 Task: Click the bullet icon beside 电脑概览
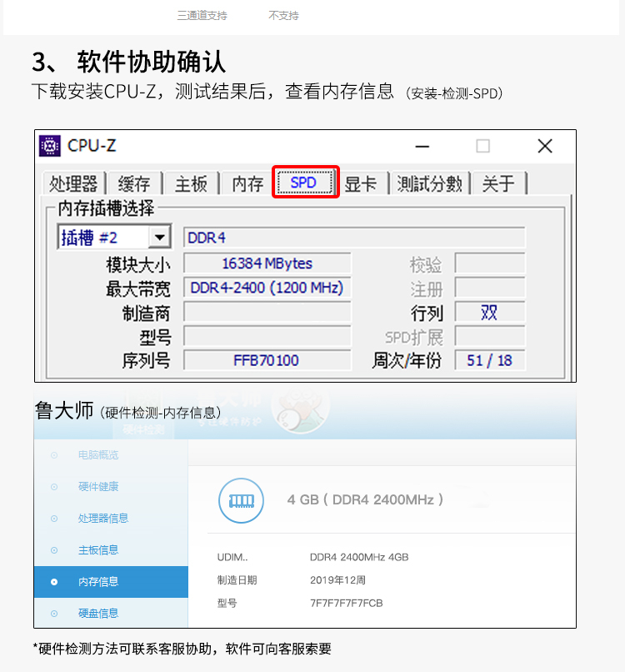coord(54,455)
